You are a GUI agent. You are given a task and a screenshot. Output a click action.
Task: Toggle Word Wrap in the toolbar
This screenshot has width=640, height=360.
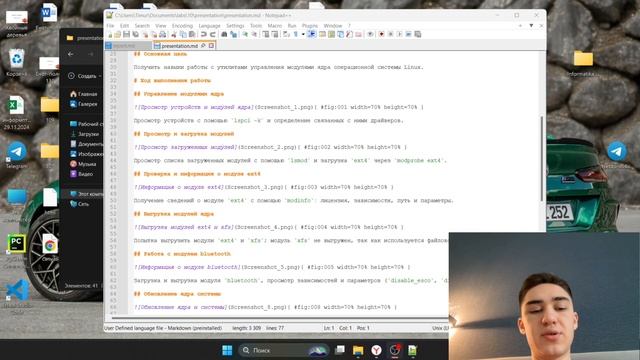click(x=286, y=34)
